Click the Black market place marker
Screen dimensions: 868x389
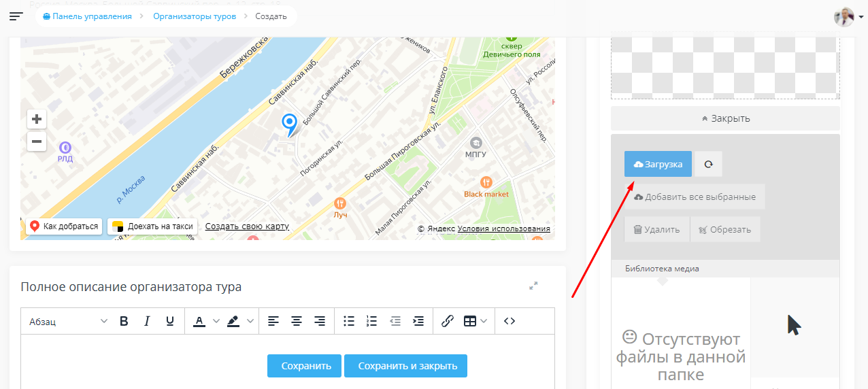tap(486, 182)
